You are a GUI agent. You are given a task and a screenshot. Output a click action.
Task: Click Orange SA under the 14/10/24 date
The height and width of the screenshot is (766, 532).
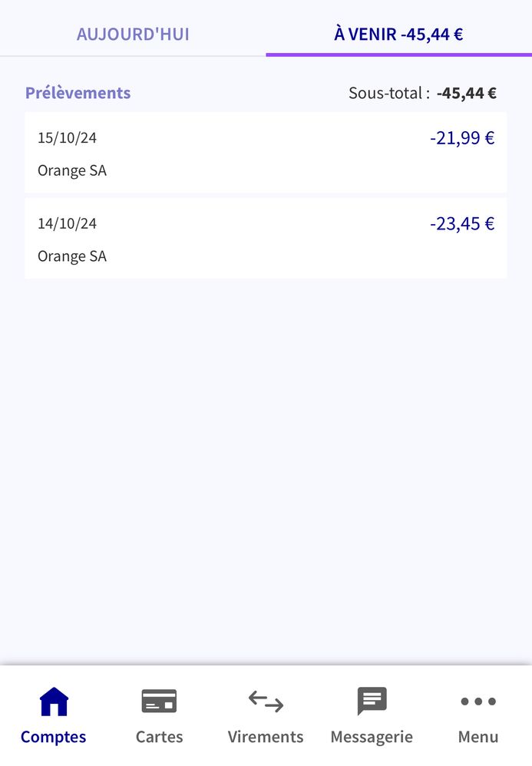coord(72,256)
